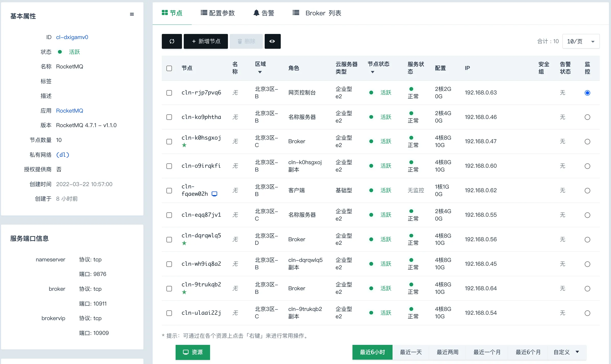Check the box for node cln-rjp7pvq6
The image size is (611, 364).
(169, 93)
